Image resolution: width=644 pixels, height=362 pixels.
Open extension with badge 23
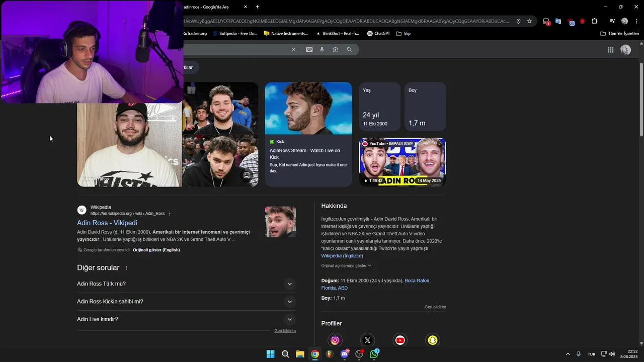(x=571, y=21)
